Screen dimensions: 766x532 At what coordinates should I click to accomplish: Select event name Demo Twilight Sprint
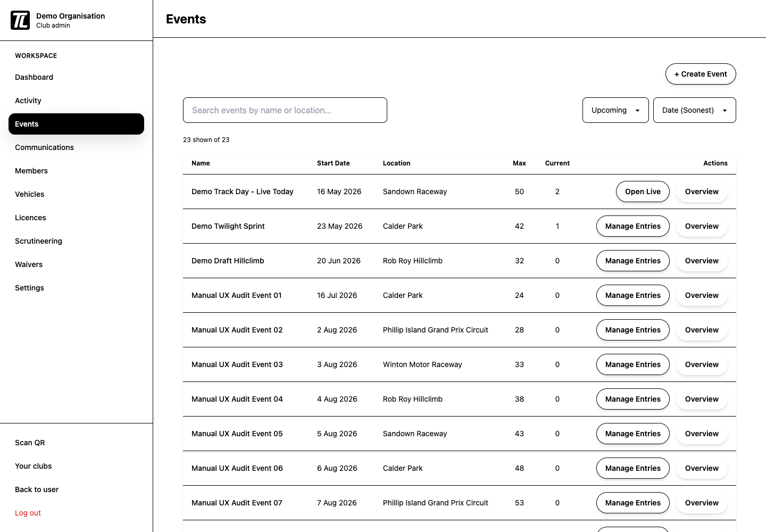228,226
